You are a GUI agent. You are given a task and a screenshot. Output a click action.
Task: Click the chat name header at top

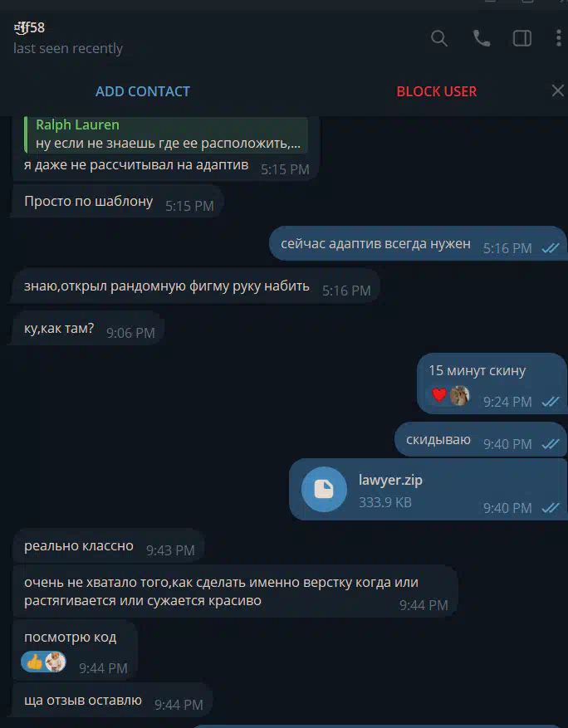[29, 28]
